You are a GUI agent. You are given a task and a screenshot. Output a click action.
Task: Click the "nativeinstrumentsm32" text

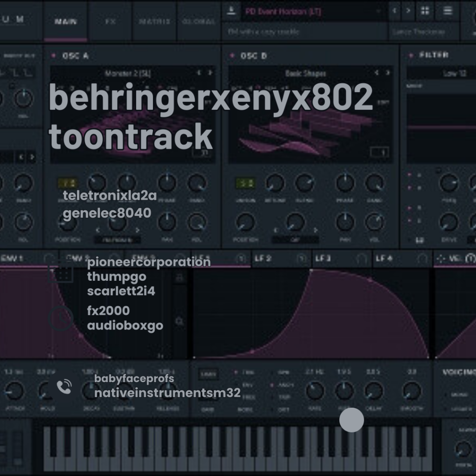coord(167,393)
